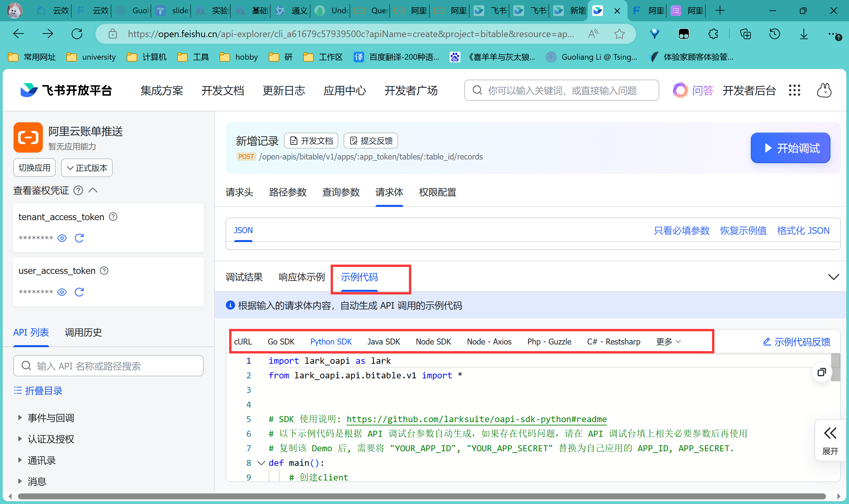Click the copy code icon

point(821,372)
